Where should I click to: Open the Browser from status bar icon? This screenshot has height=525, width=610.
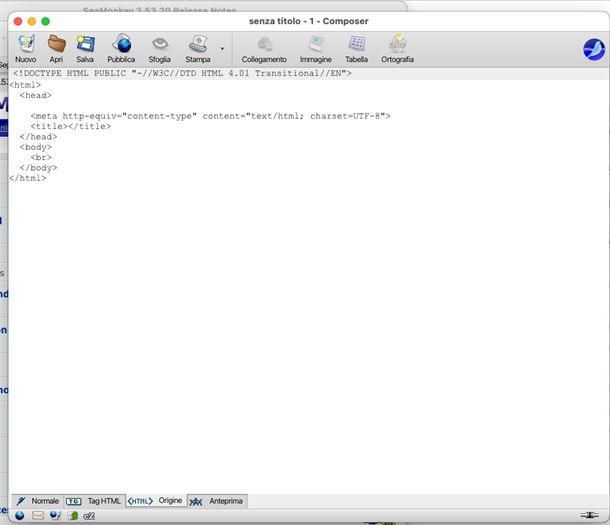(19, 516)
